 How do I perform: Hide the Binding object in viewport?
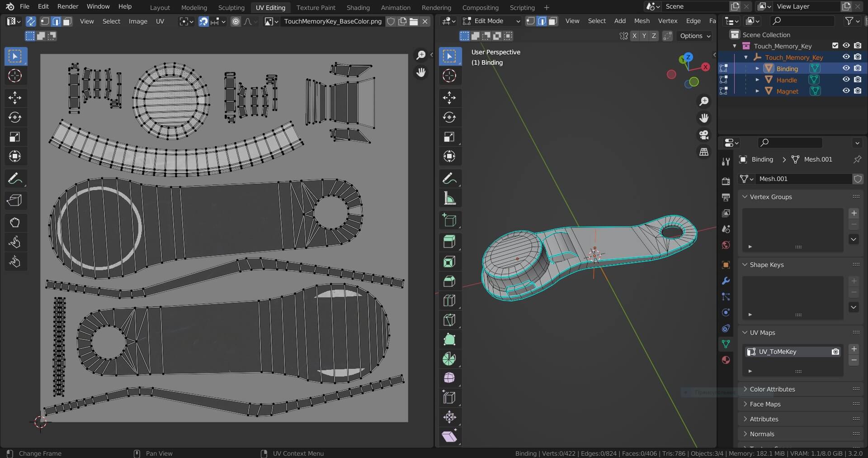point(846,68)
